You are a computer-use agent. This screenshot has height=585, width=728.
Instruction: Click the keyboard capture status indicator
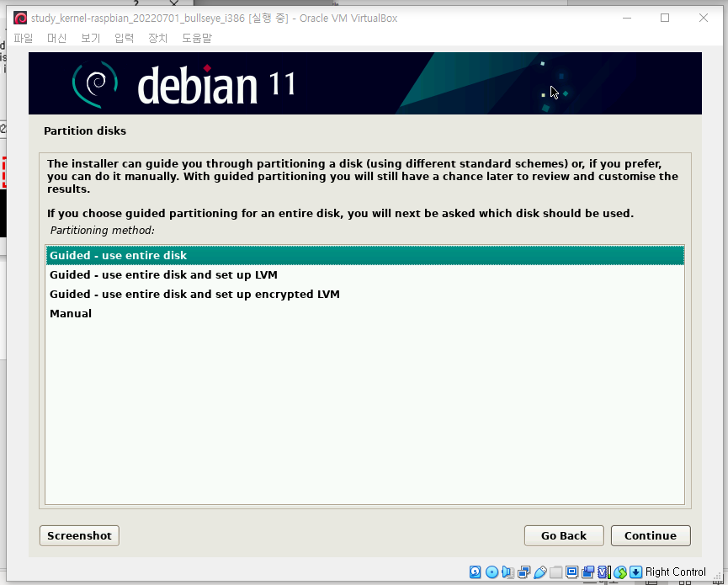point(637,572)
